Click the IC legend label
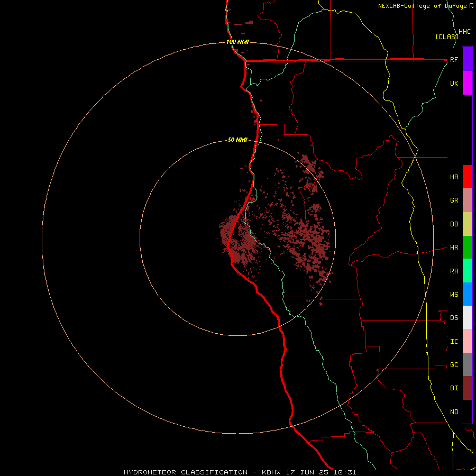The height and width of the screenshot is (476, 476). click(x=454, y=341)
